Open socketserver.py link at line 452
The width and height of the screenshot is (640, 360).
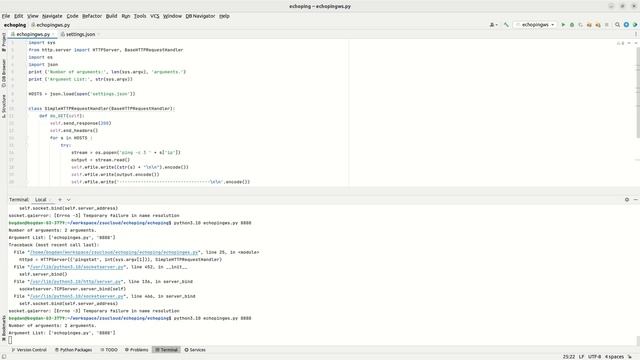[x=77, y=267]
